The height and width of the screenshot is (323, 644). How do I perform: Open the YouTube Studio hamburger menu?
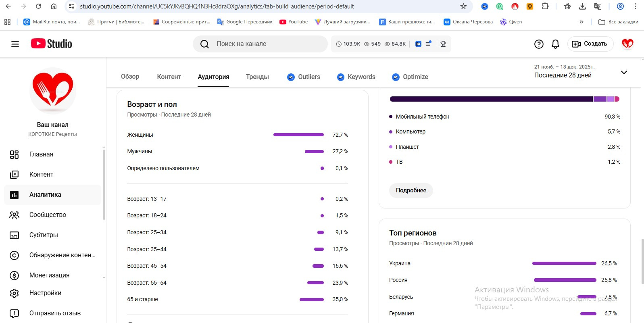pyautogui.click(x=15, y=44)
